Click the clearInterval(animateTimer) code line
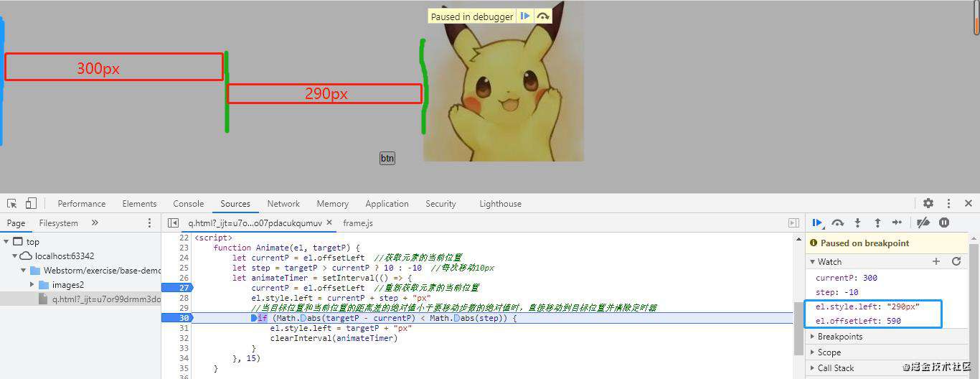The image size is (980, 379). [334, 338]
